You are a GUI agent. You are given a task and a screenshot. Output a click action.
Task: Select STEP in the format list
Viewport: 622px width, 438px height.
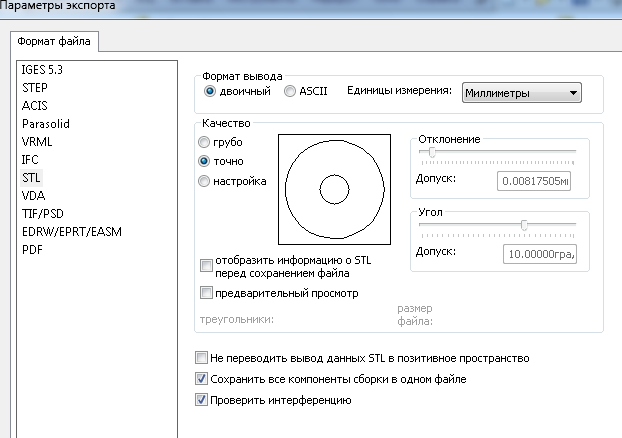coord(35,88)
